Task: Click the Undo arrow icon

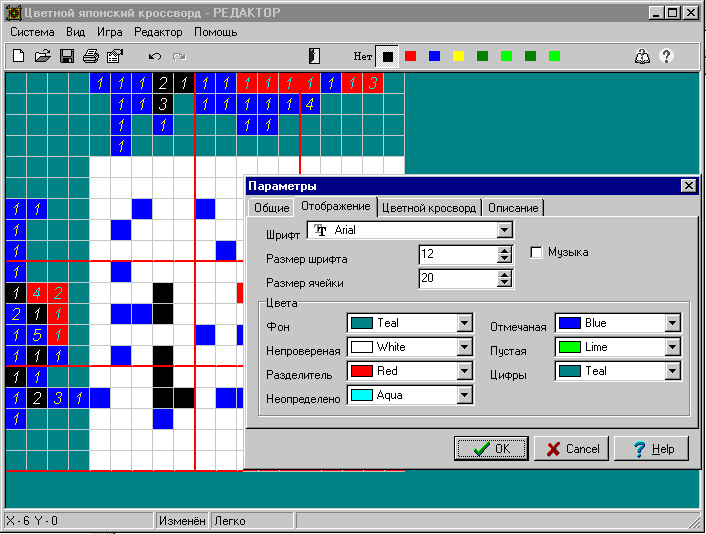Action: pos(154,56)
